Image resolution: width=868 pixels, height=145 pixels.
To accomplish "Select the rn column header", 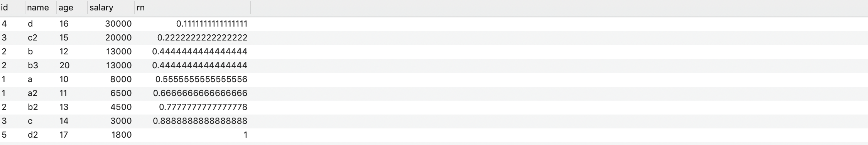I will (193, 8).
